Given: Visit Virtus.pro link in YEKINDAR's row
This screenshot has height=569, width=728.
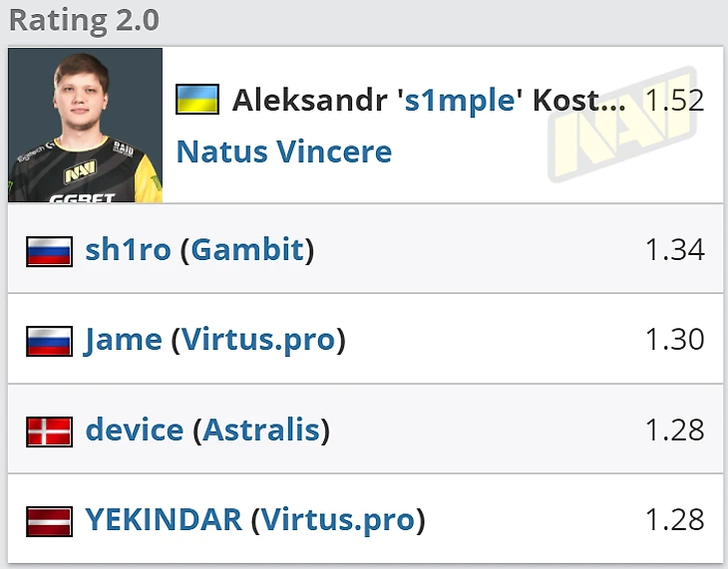Looking at the screenshot, I should click(337, 520).
